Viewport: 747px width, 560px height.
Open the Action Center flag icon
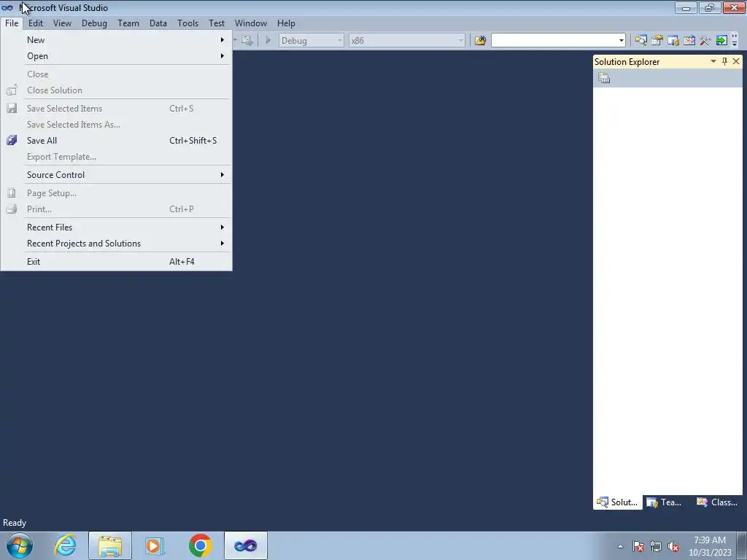coord(638,546)
